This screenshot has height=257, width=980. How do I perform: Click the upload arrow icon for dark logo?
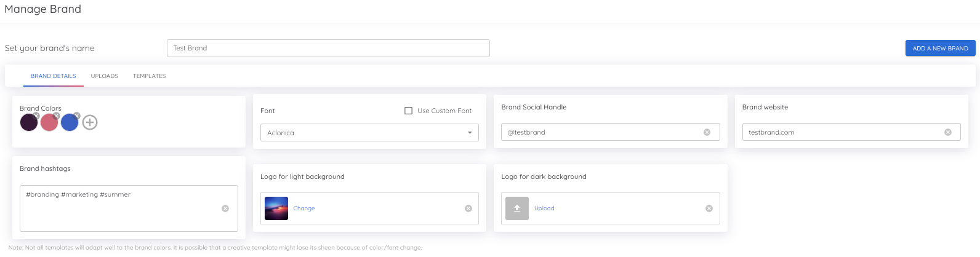pyautogui.click(x=517, y=208)
